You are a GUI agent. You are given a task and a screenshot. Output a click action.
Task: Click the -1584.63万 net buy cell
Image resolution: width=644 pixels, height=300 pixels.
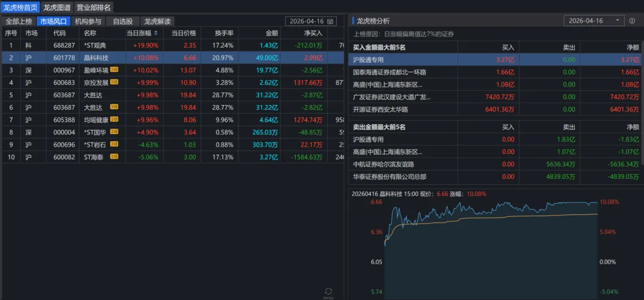(306, 157)
